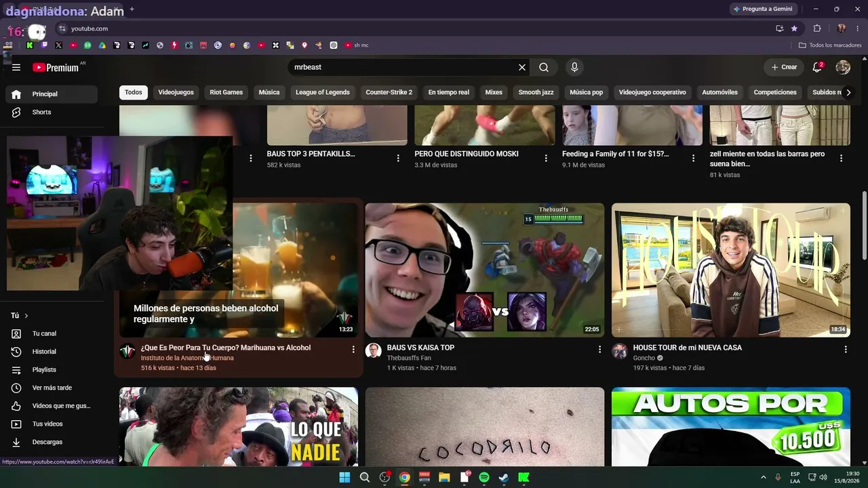Open the AUTOS POR 10.500 thumbnail
Screen dimensions: 868x488
(x=731, y=427)
